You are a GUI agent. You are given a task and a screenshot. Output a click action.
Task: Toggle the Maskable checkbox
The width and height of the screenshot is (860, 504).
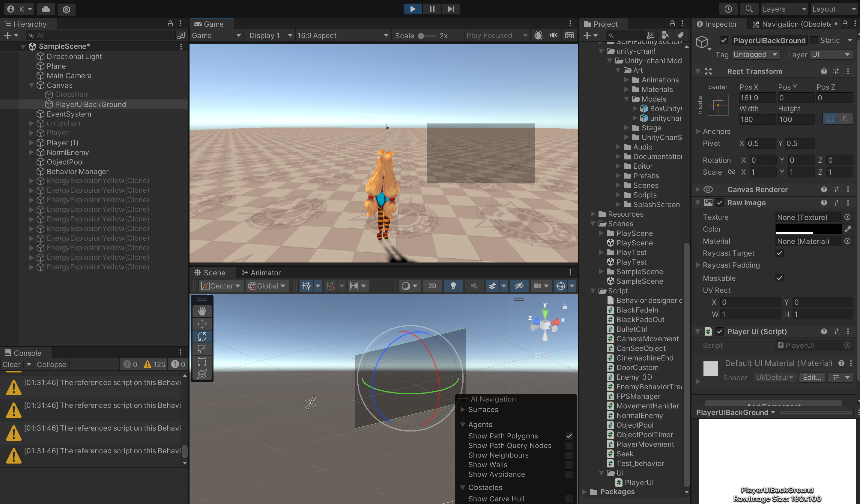[x=779, y=278]
